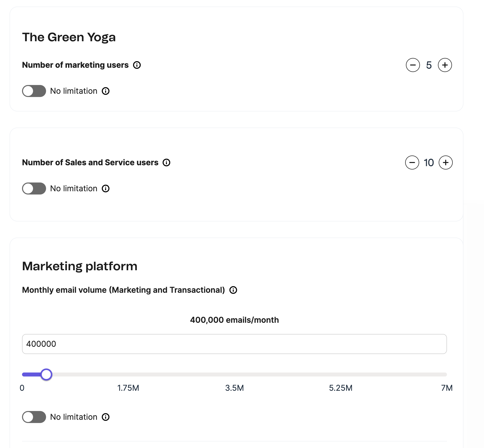The image size is (484, 448).
Task: Decrease marketing users with minus button
Action: pyautogui.click(x=413, y=65)
